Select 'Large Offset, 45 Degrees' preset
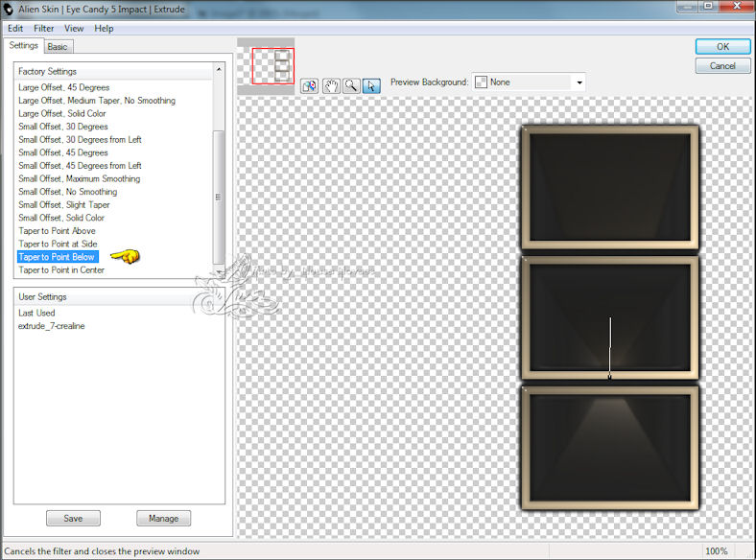The width and height of the screenshot is (756, 560). [64, 87]
